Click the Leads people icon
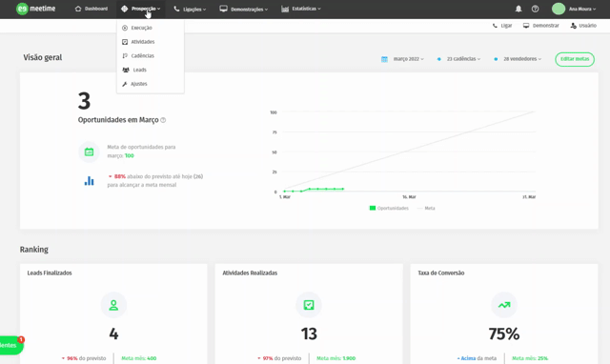This screenshot has height=364, width=610. pyautogui.click(x=126, y=70)
